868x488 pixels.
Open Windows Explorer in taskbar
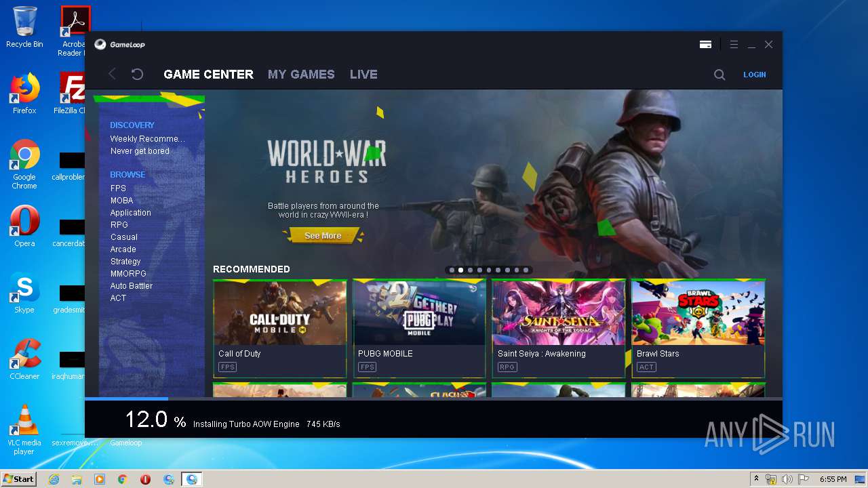77,479
